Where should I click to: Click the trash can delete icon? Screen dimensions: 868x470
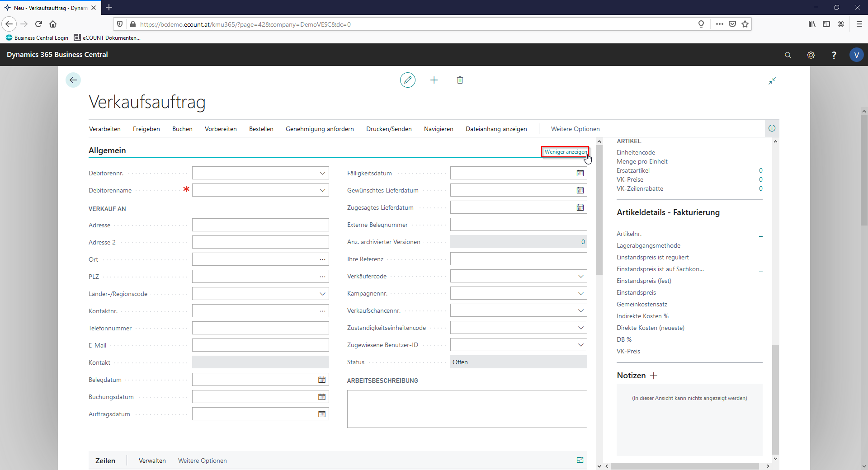point(460,80)
